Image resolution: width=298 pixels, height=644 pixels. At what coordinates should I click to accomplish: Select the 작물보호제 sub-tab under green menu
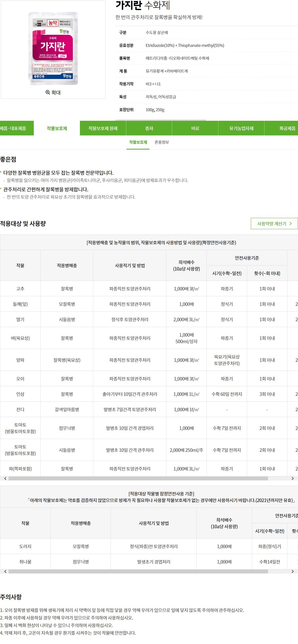(138, 142)
